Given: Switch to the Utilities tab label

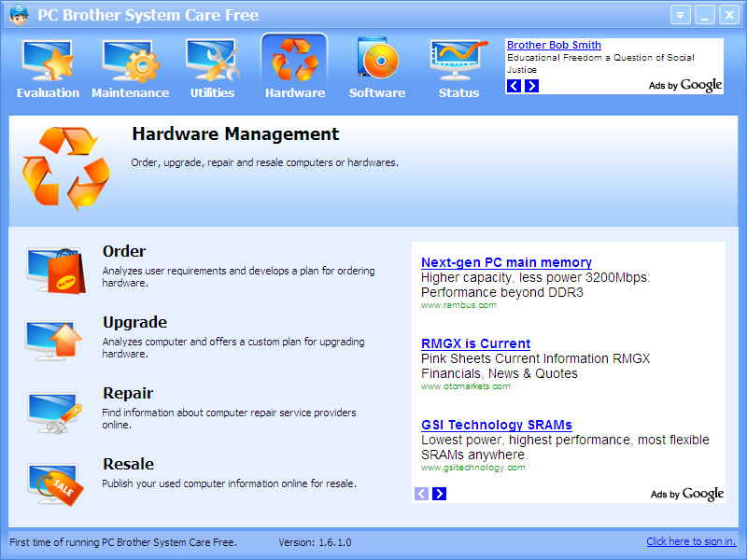Looking at the screenshot, I should pos(213,92).
